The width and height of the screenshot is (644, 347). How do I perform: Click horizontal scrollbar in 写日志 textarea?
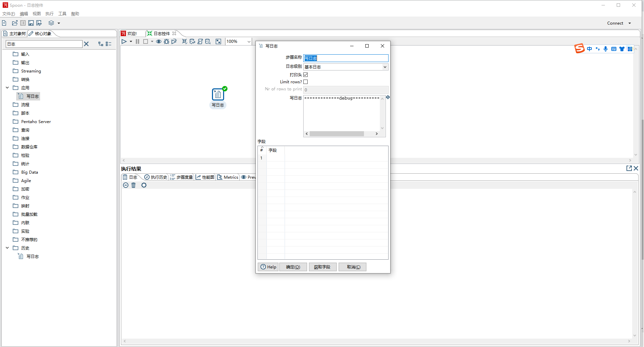(337, 134)
